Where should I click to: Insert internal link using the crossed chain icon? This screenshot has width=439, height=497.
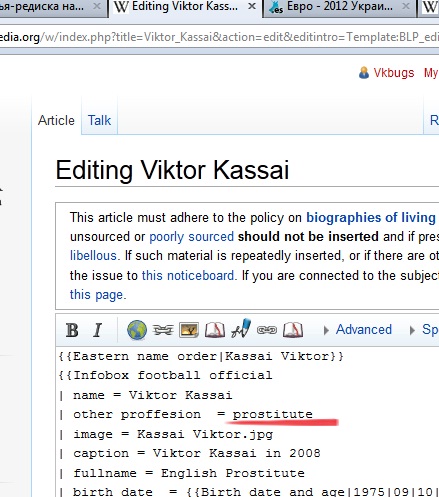(x=163, y=330)
